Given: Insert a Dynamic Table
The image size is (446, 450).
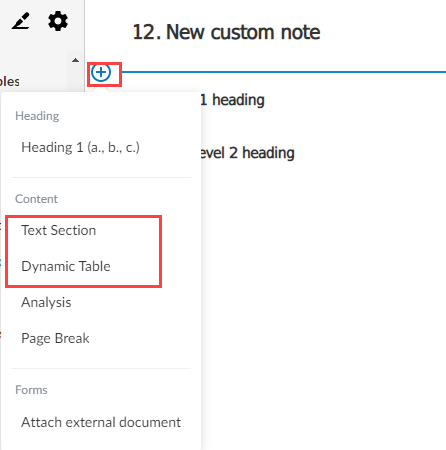Looking at the screenshot, I should 66,266.
